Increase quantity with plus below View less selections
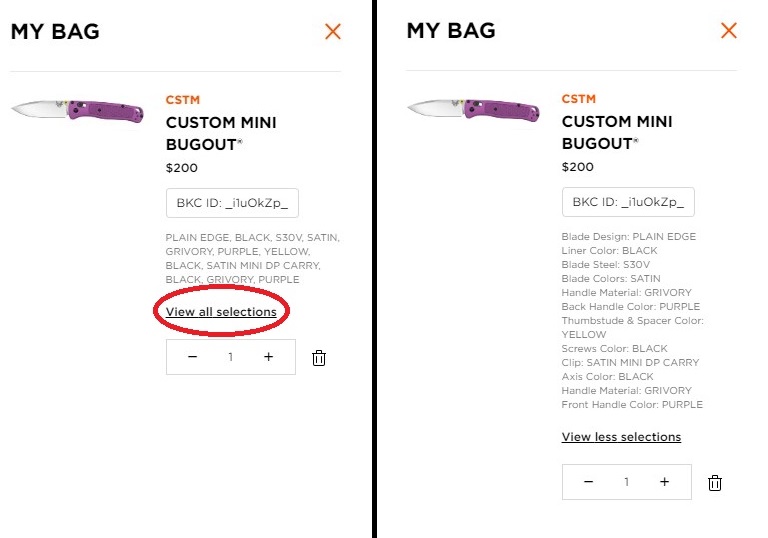The image size is (768, 538). coord(664,482)
